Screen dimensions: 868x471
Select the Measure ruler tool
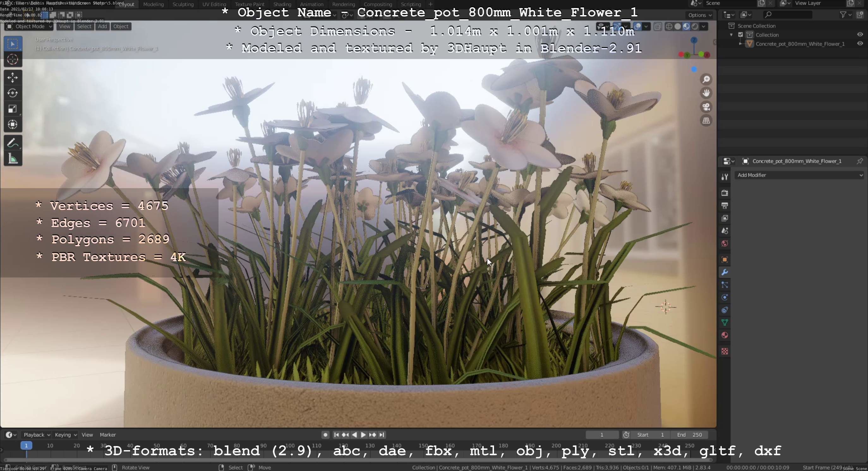(13, 158)
